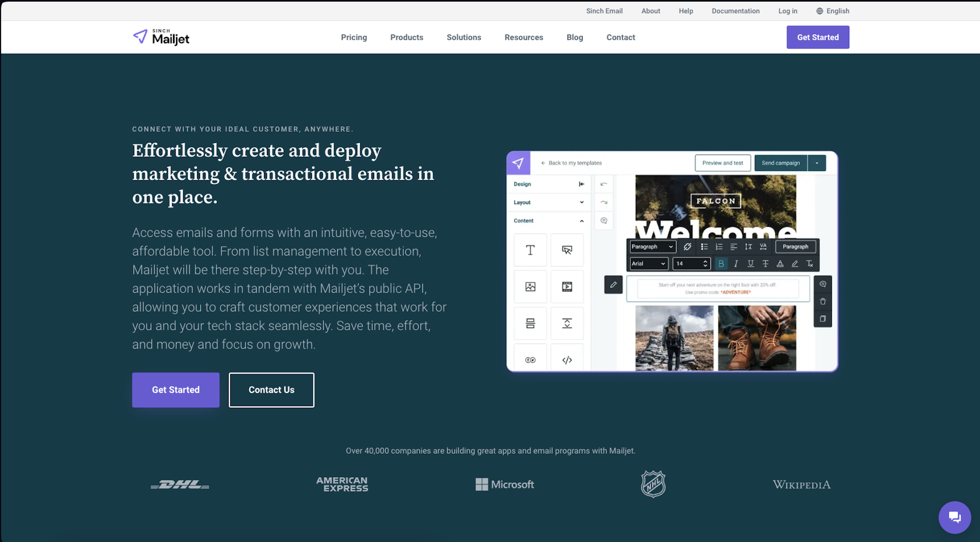Click Back to my templates

(x=571, y=163)
